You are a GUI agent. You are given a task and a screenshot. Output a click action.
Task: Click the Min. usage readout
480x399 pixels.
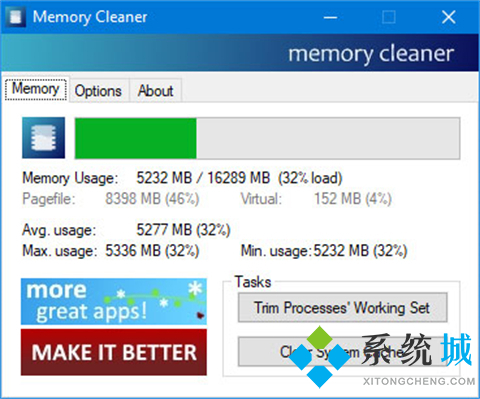[360, 251]
